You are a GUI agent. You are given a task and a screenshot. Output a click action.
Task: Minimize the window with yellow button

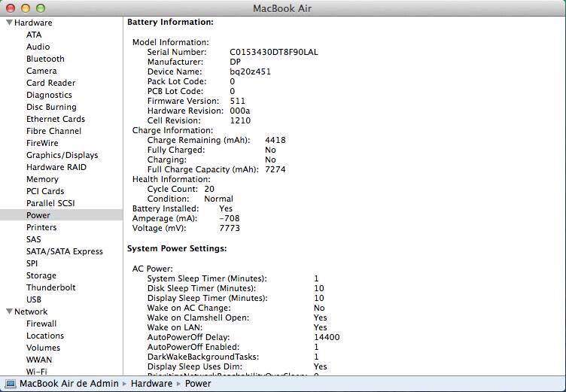click(26, 8)
